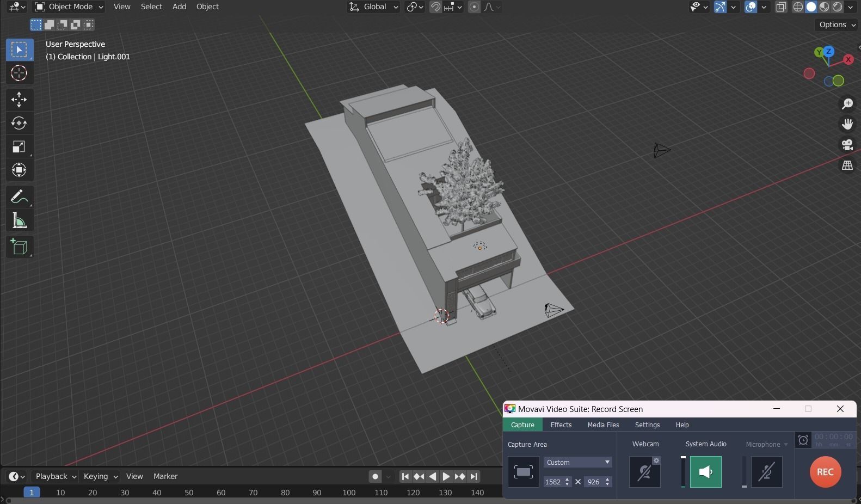This screenshot has width=861, height=504.
Task: Open overlay options dropdown arrow
Action: coord(764,7)
